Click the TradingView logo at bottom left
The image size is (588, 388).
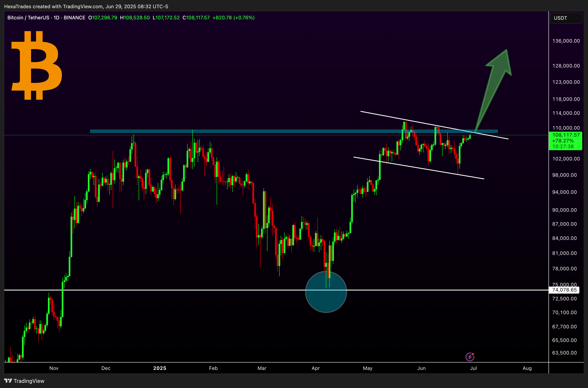tap(24, 381)
